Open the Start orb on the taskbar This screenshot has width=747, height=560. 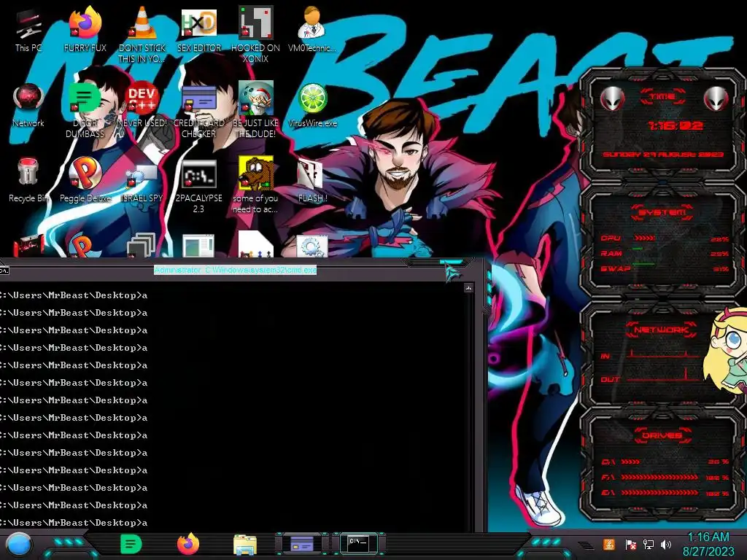[19, 545]
